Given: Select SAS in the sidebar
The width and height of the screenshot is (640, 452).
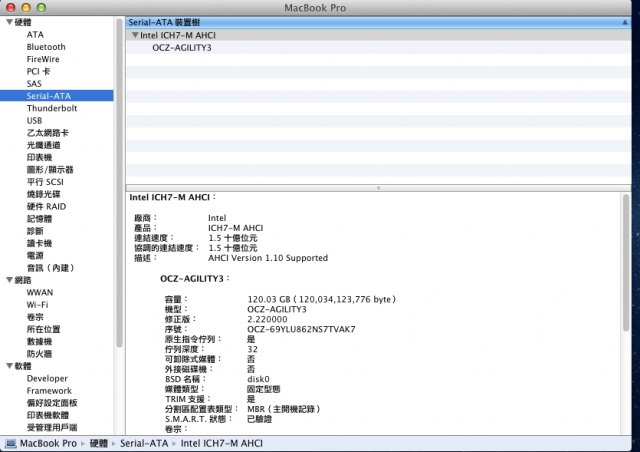Looking at the screenshot, I should click(x=34, y=84).
